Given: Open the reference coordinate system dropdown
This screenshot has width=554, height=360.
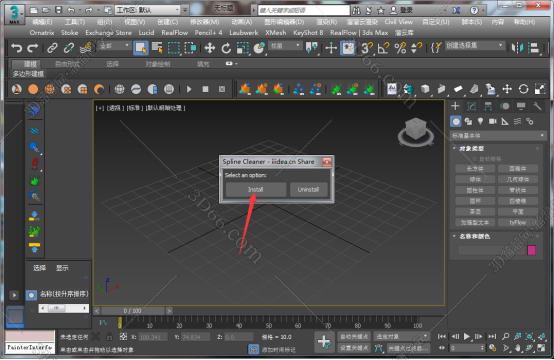Looking at the screenshot, I should tap(285, 46).
